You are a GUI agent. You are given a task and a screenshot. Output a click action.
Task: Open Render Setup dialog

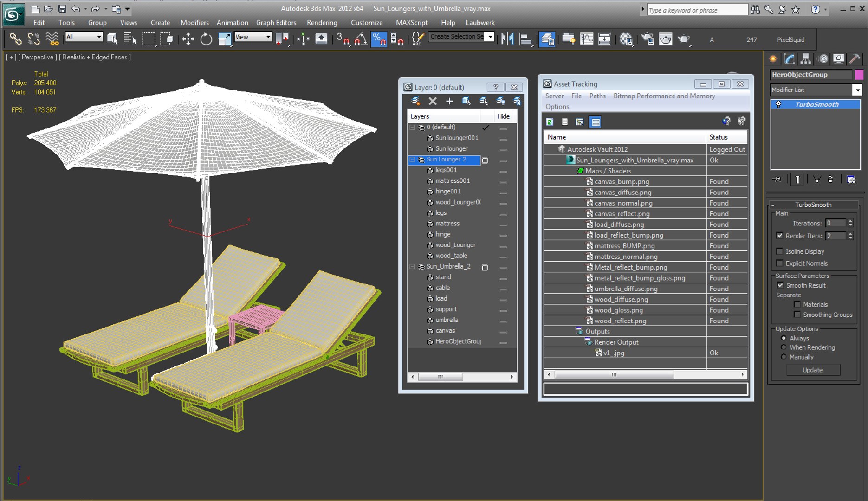click(x=648, y=39)
